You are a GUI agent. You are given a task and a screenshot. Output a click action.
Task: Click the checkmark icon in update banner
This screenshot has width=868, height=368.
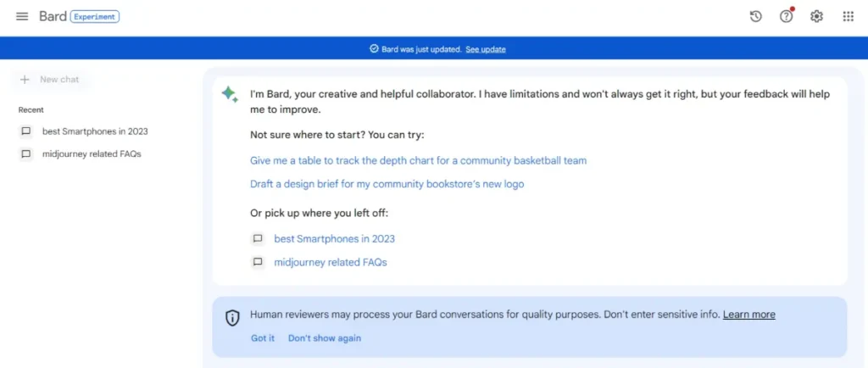(x=374, y=48)
